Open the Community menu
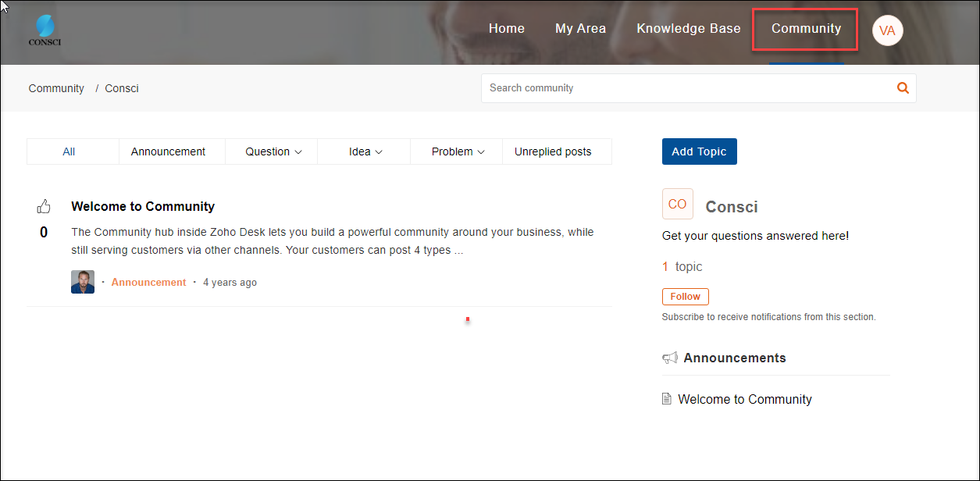980x481 pixels. tap(806, 29)
